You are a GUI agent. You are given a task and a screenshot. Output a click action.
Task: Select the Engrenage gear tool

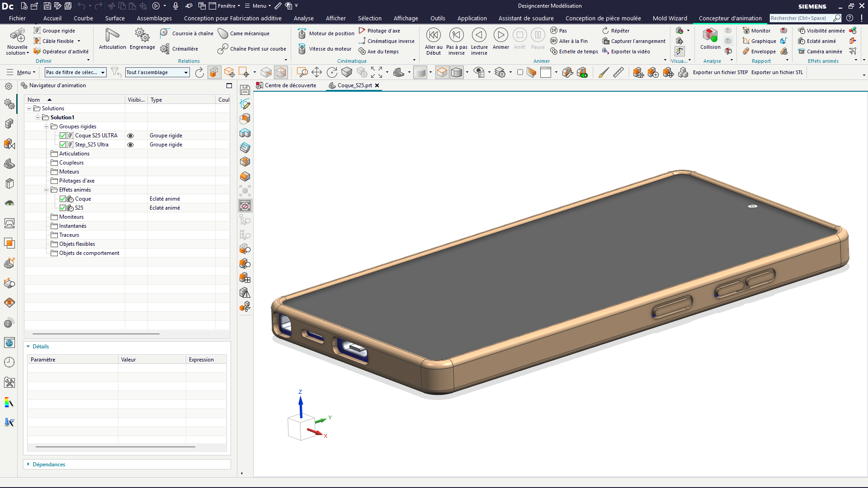pos(142,38)
